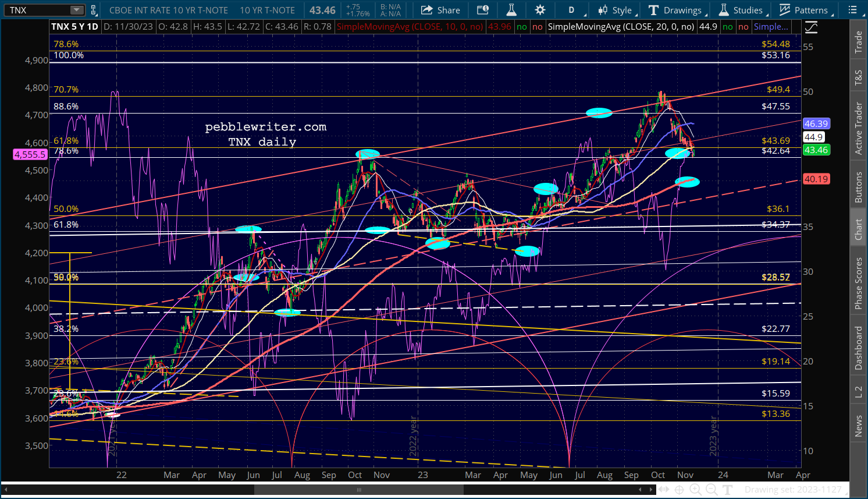Open chart settings gear icon

click(x=540, y=10)
